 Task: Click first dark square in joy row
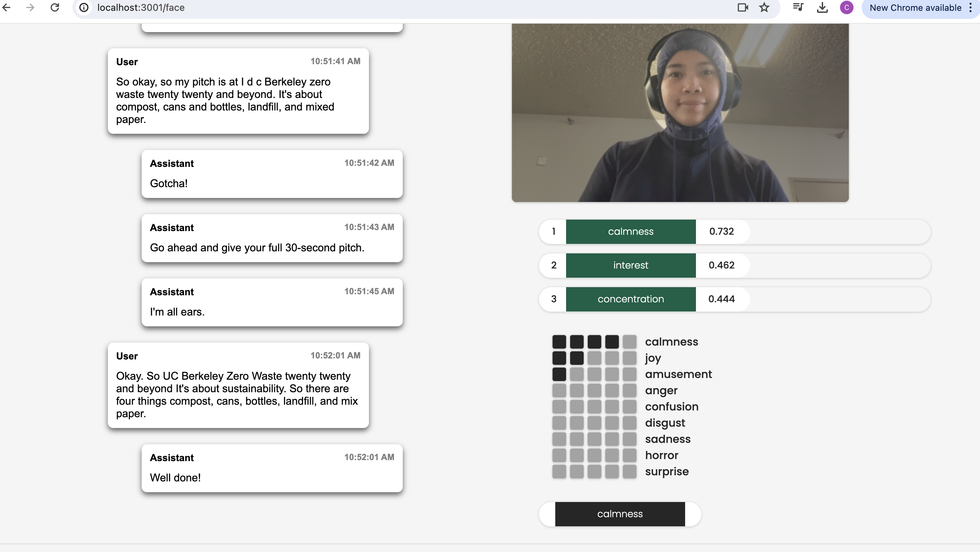559,358
